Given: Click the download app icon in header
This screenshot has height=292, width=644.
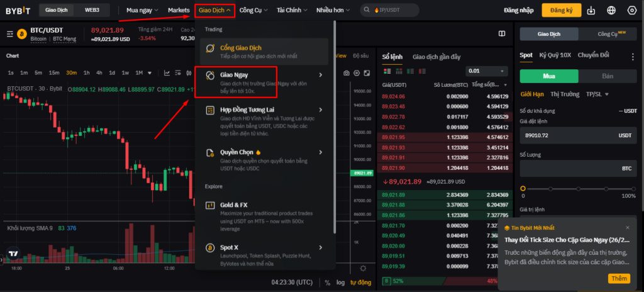Looking at the screenshot, I should 591,11.
